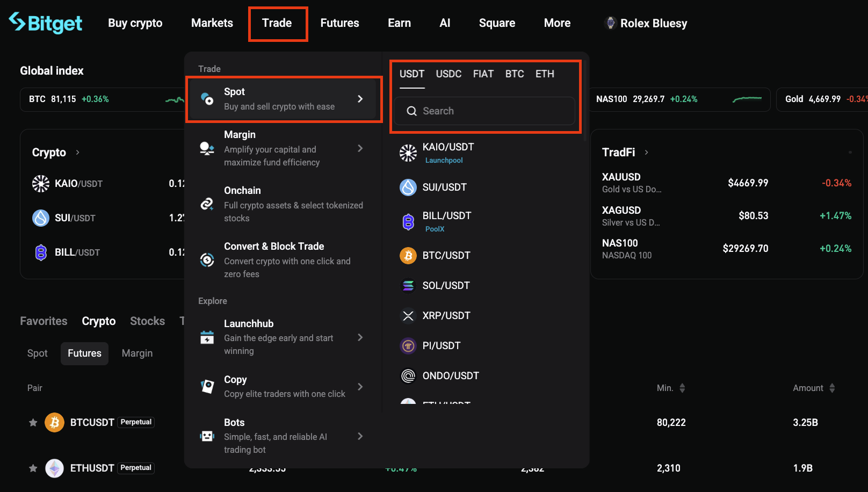The height and width of the screenshot is (492, 868).
Task: Expand the Margin submenu arrow
Action: pos(360,148)
